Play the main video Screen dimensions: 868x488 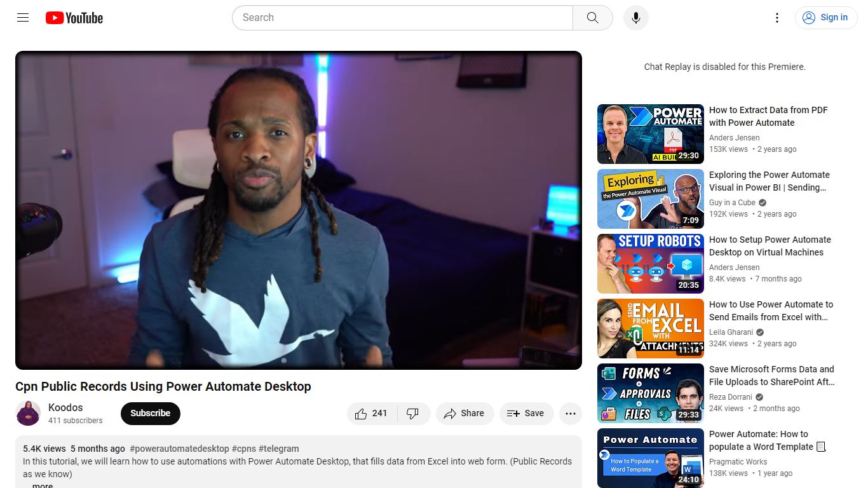(299, 210)
